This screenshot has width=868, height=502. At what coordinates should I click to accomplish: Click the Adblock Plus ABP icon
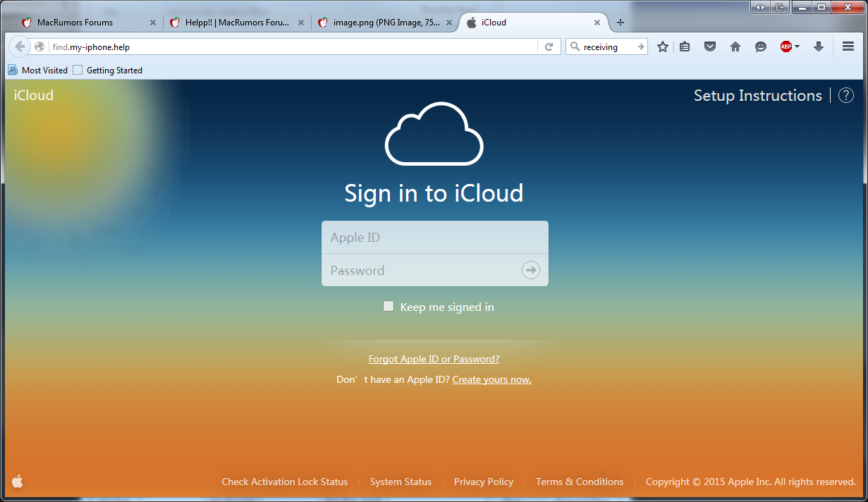click(x=786, y=47)
